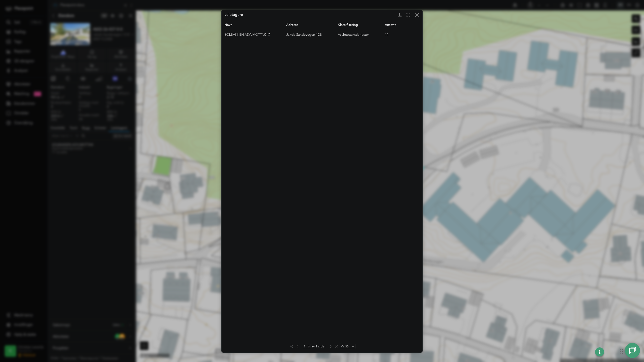The image size is (644, 362).
Task: Expand the Leietagere dialog to fullscreen
Action: pos(408,15)
